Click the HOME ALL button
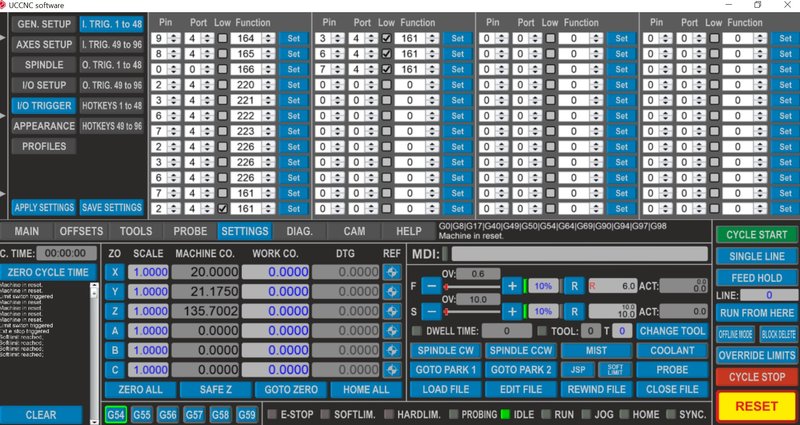 pyautogui.click(x=366, y=390)
